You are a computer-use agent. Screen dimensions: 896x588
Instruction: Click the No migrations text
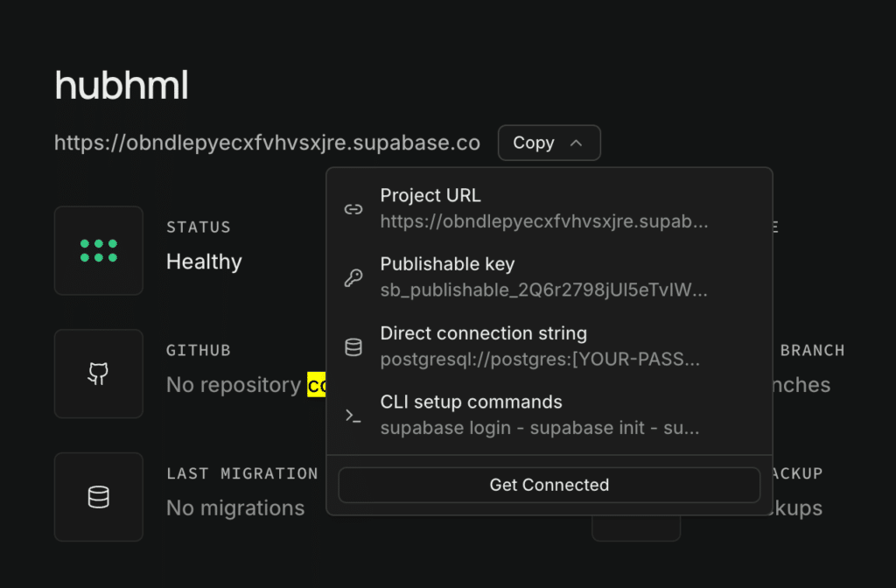(x=235, y=508)
